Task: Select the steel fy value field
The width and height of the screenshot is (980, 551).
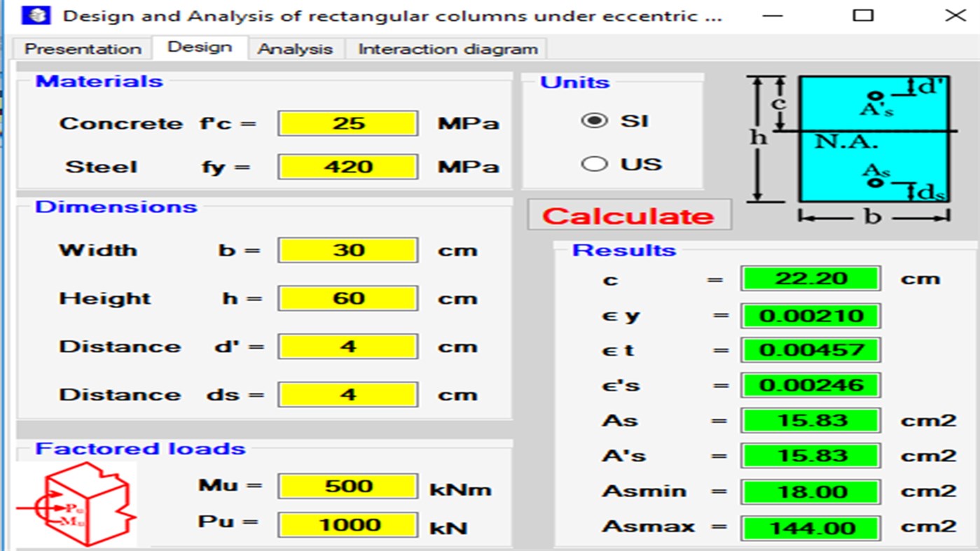Action: pyautogui.click(x=347, y=167)
